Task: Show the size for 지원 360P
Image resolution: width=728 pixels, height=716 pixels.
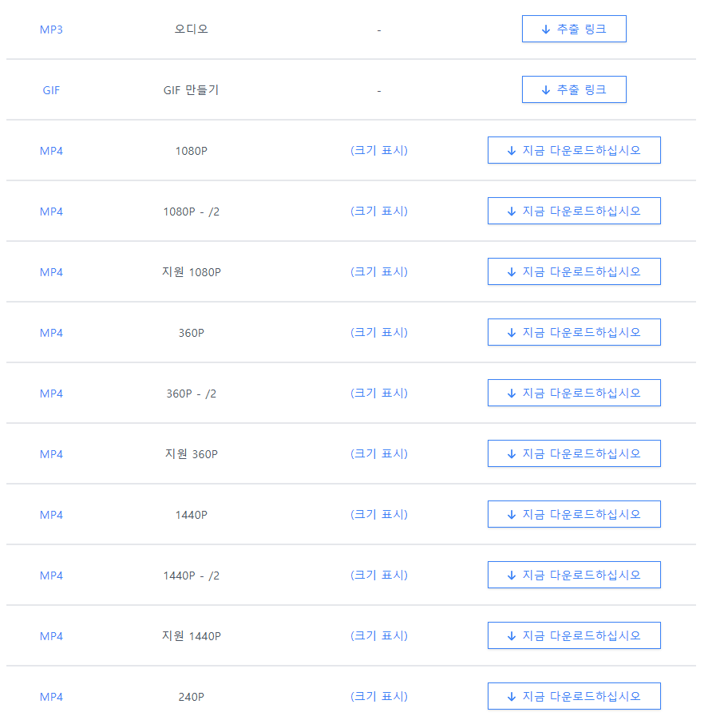Action: [x=379, y=453]
